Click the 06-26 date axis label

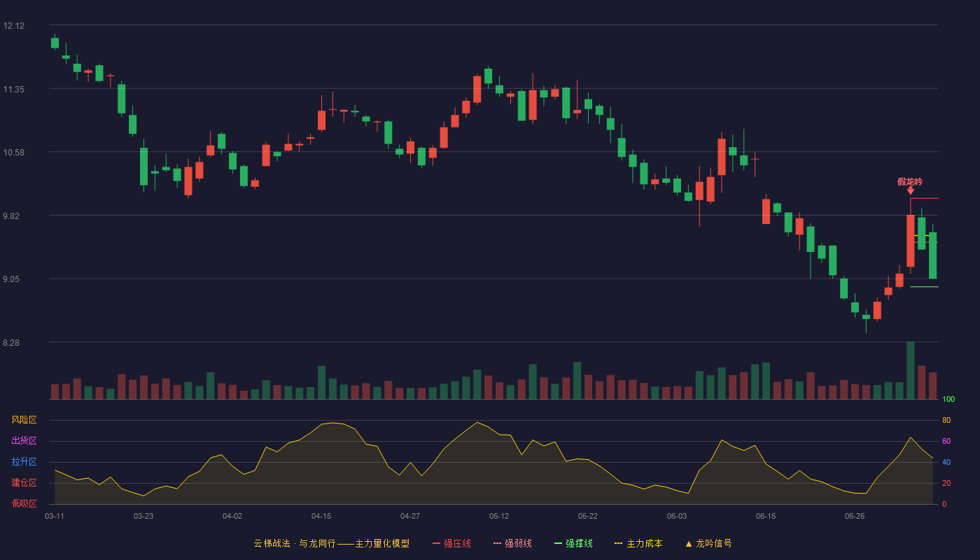855,516
